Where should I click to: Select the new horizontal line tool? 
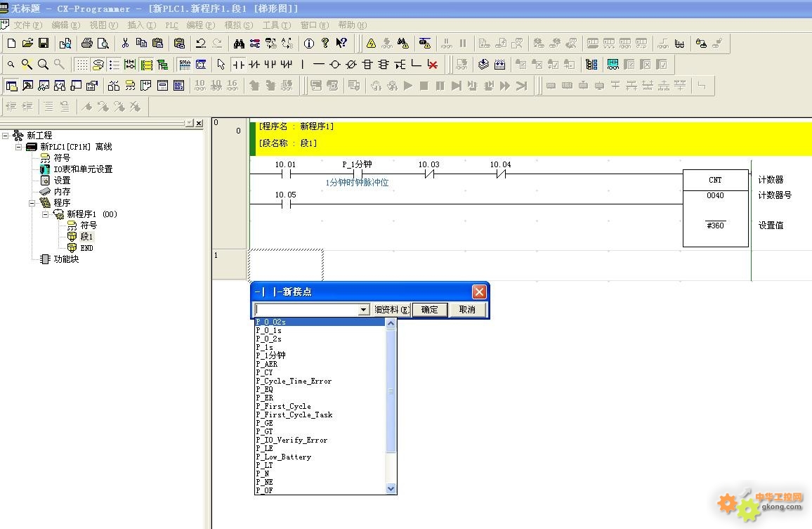(318, 64)
